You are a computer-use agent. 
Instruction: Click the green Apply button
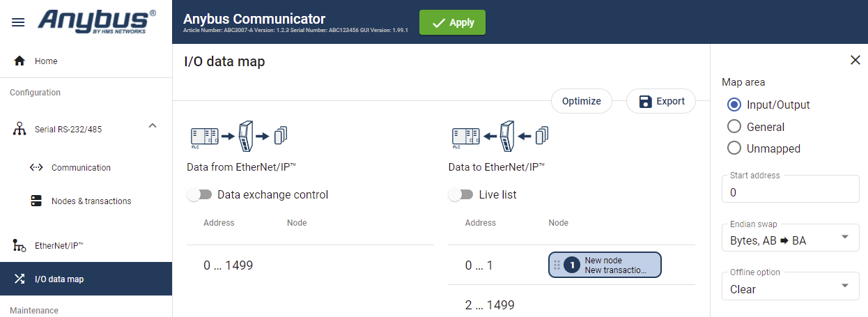click(452, 22)
